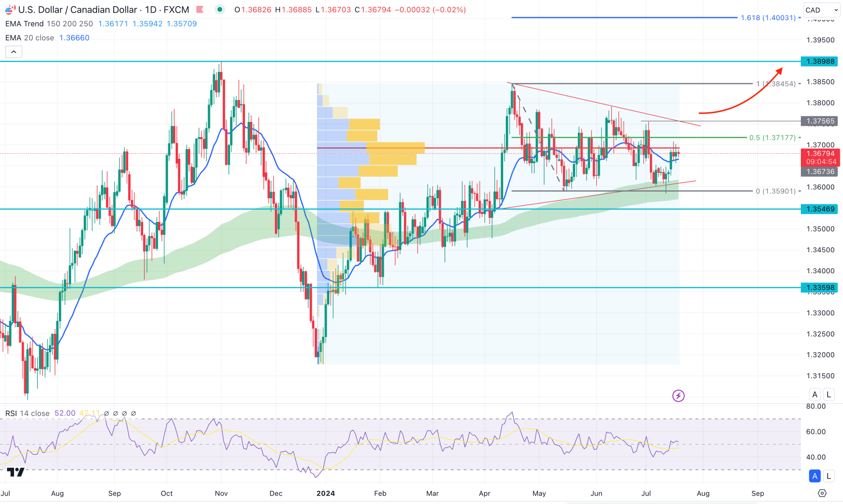The width and height of the screenshot is (843, 504).
Task: Click the 1.32000 price scale label
Action: click(x=820, y=355)
